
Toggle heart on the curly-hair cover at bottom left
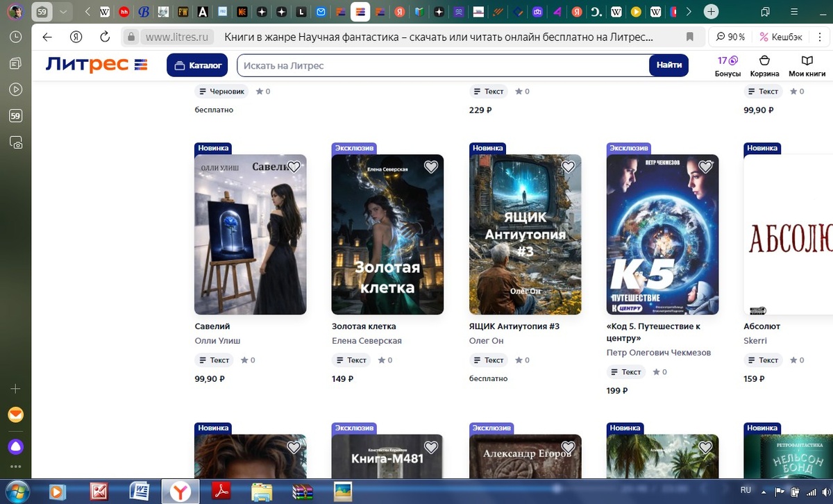pyautogui.click(x=294, y=447)
